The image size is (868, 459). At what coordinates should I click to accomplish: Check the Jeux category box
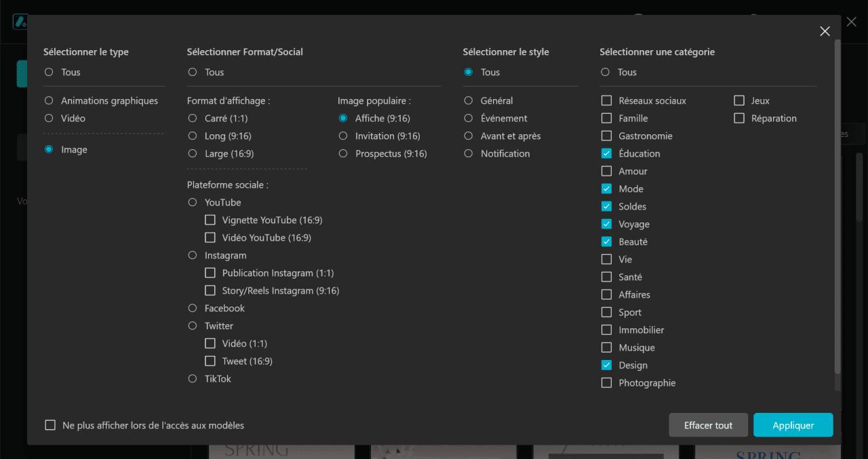coord(739,101)
